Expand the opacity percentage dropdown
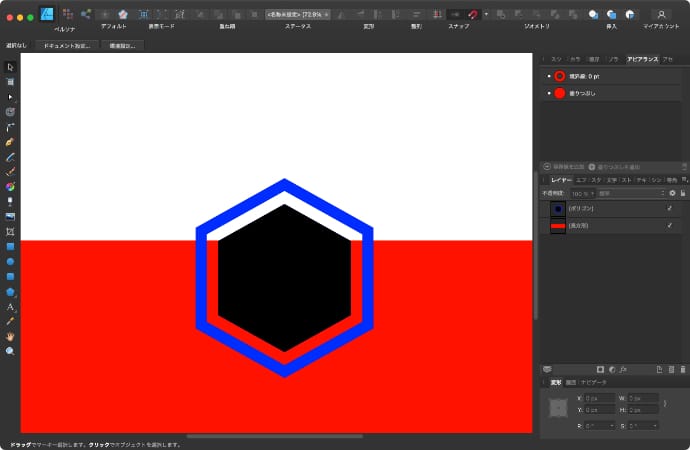690x450 pixels. (590, 192)
